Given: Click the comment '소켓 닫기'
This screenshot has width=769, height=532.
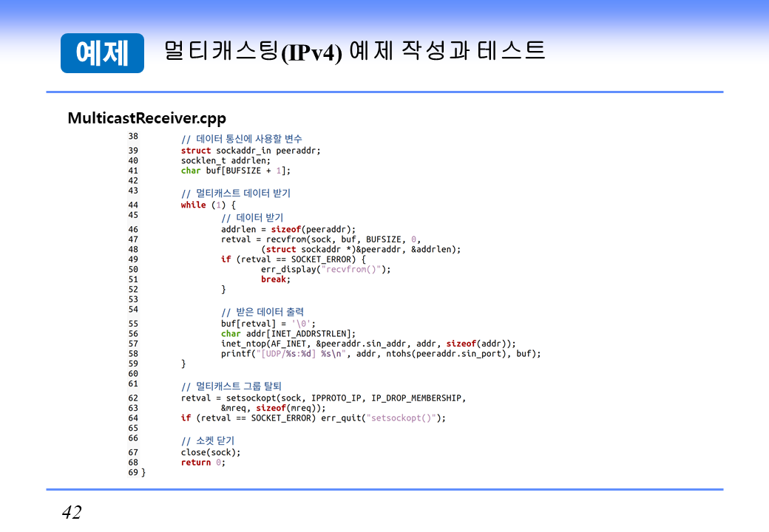Looking at the screenshot, I should (x=208, y=441).
